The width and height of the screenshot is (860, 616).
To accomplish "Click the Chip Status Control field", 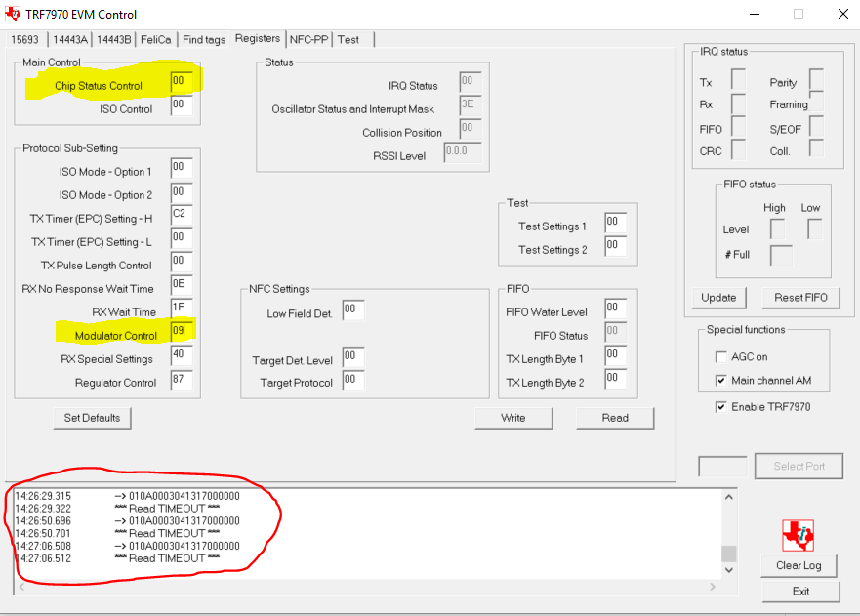I will click(x=181, y=81).
